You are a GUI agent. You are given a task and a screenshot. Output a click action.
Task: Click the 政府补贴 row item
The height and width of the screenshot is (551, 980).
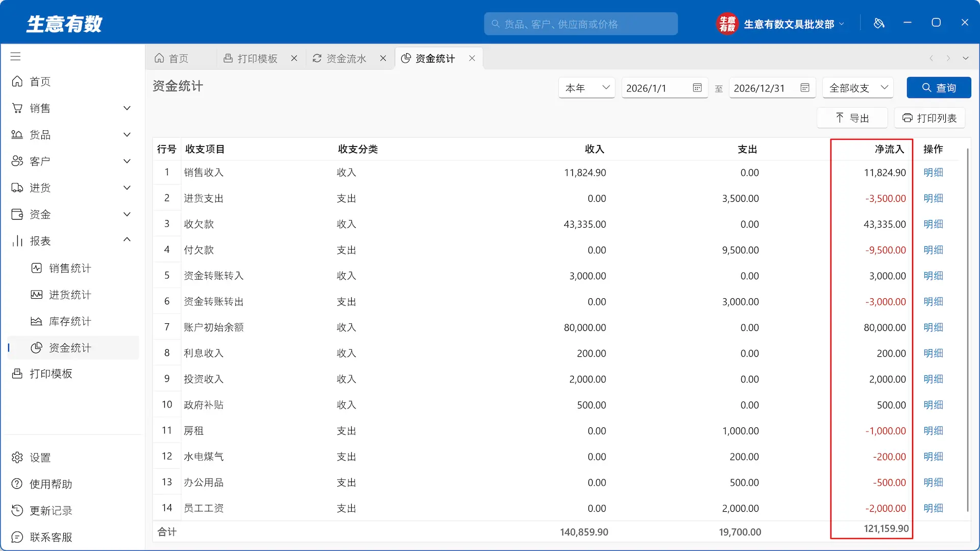[x=204, y=405]
